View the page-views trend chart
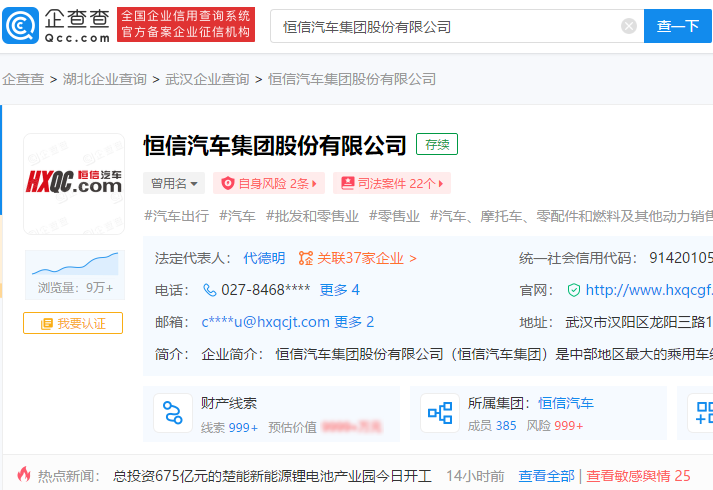The height and width of the screenshot is (490, 713). point(74,264)
